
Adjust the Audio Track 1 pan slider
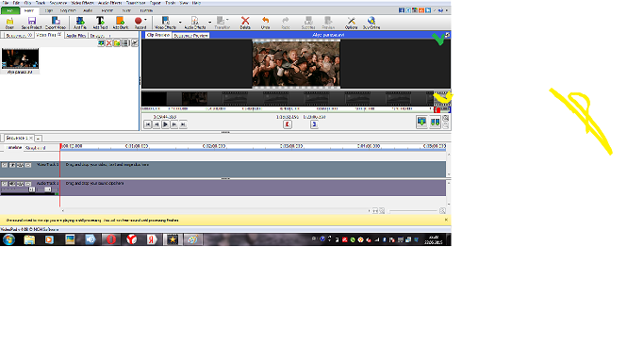[47, 189]
